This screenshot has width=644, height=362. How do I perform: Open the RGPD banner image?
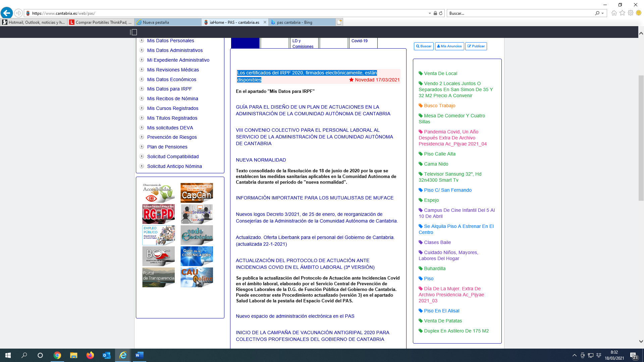point(158,214)
